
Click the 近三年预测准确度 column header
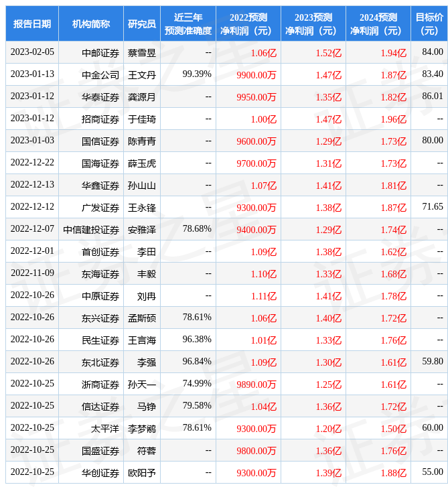[x=188, y=24]
